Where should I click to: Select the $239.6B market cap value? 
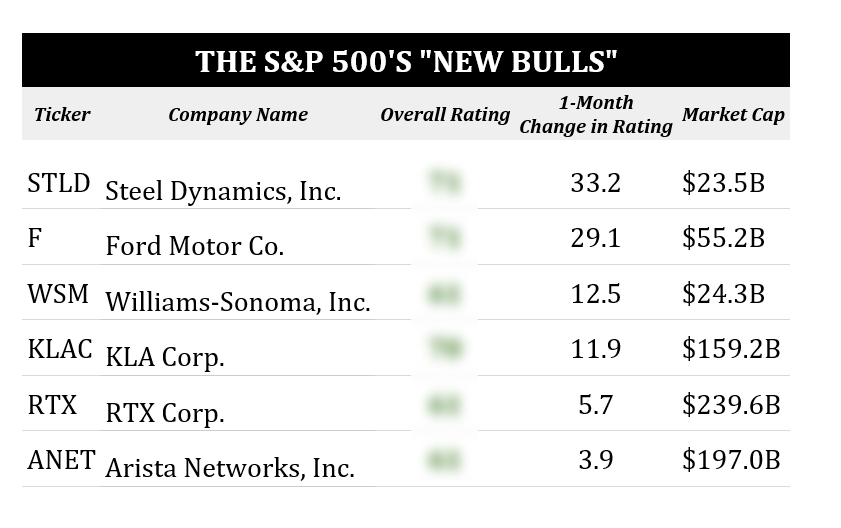[730, 405]
